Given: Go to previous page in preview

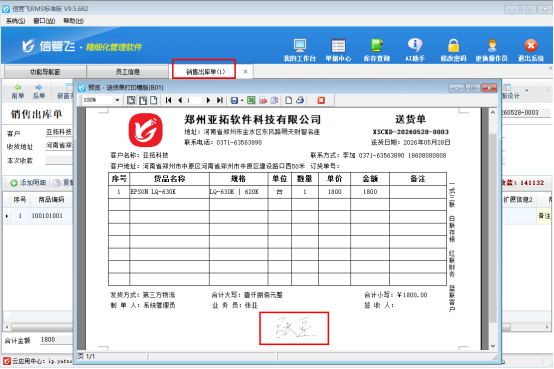Looking at the screenshot, I should coord(180,100).
